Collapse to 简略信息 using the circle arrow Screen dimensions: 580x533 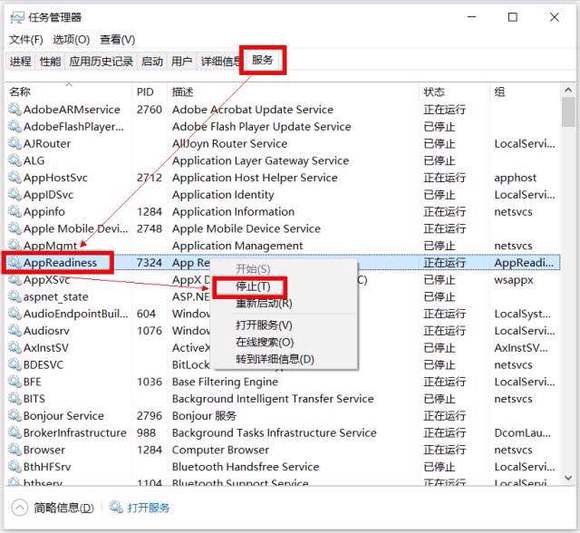tap(20, 507)
